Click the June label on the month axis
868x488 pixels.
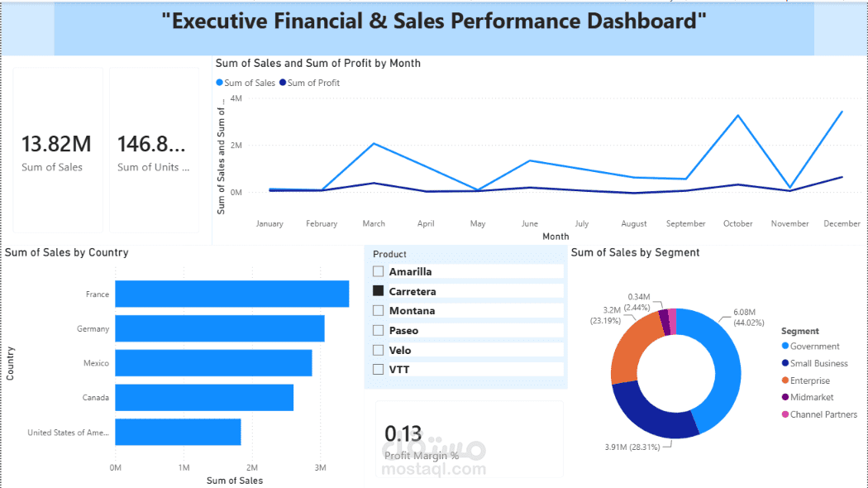click(x=530, y=223)
